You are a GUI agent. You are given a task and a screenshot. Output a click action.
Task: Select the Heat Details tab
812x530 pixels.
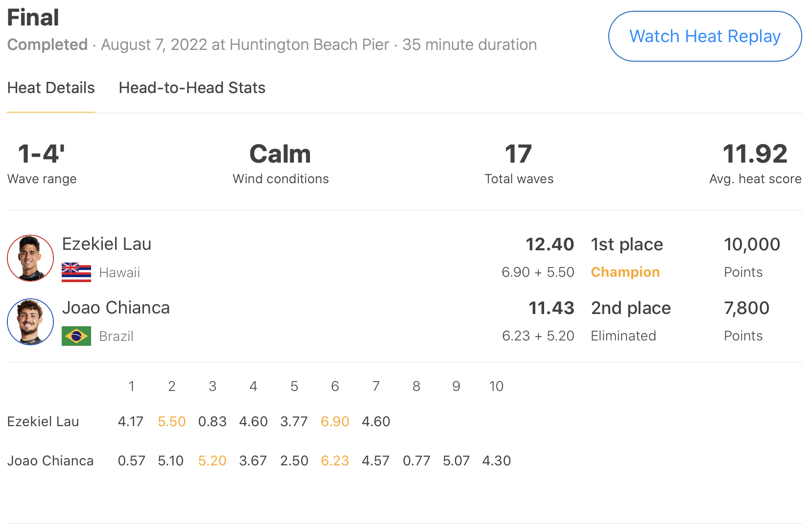[51, 88]
